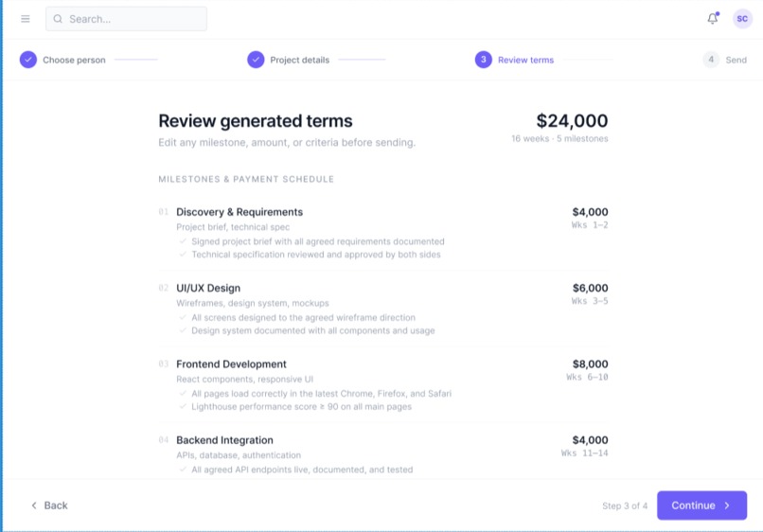This screenshot has height=532, width=763.
Task: Click the step 3 circle icon
Action: pyautogui.click(x=483, y=60)
